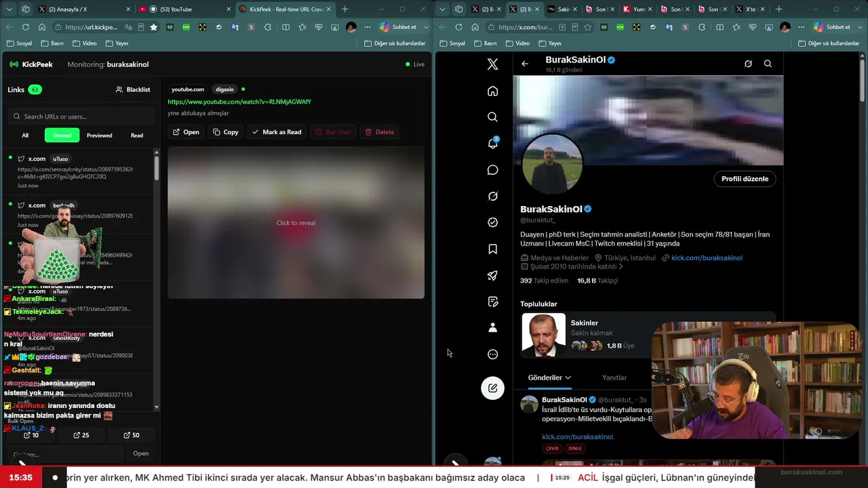Screen dimensions: 868x488
Task: Reload the x.com browser window
Action: [x=459, y=27]
